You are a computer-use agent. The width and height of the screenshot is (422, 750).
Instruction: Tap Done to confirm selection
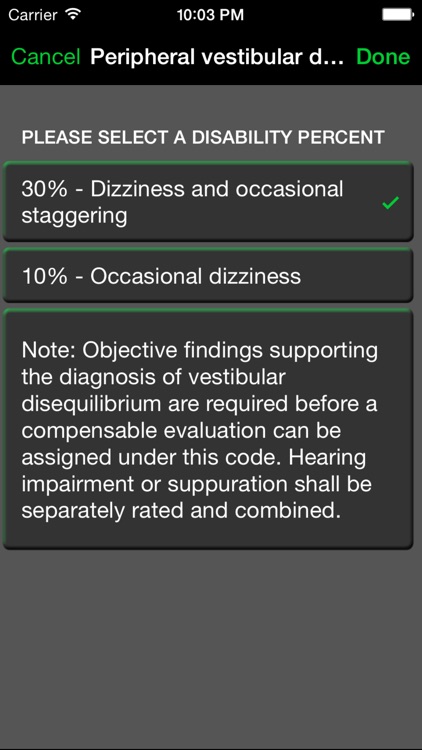(x=383, y=57)
